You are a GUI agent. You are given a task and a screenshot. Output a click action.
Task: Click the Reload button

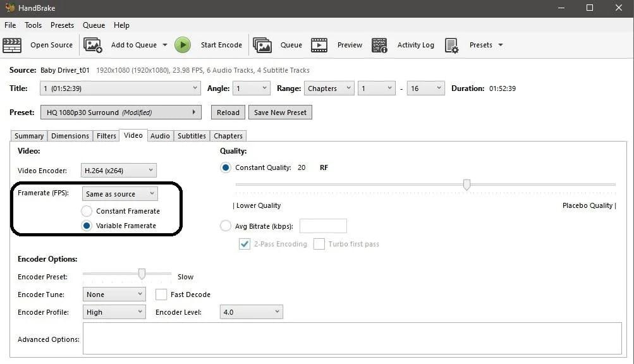(x=228, y=112)
